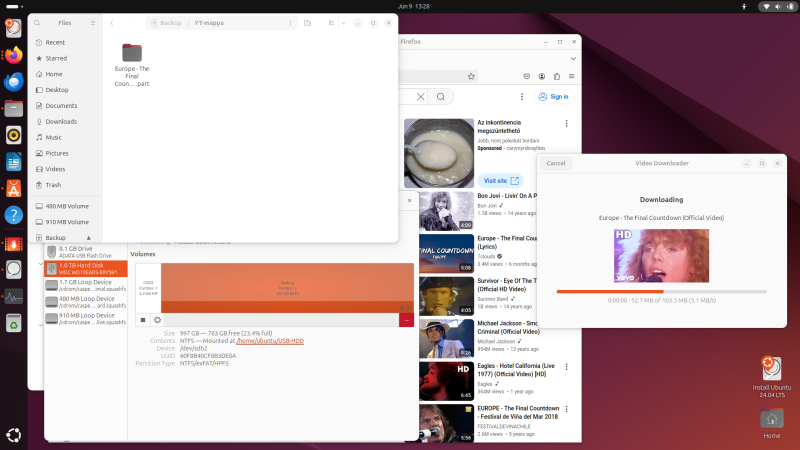The height and width of the screenshot is (450, 800).
Task: Open YouTube settings three-dot menu
Action: (x=521, y=96)
